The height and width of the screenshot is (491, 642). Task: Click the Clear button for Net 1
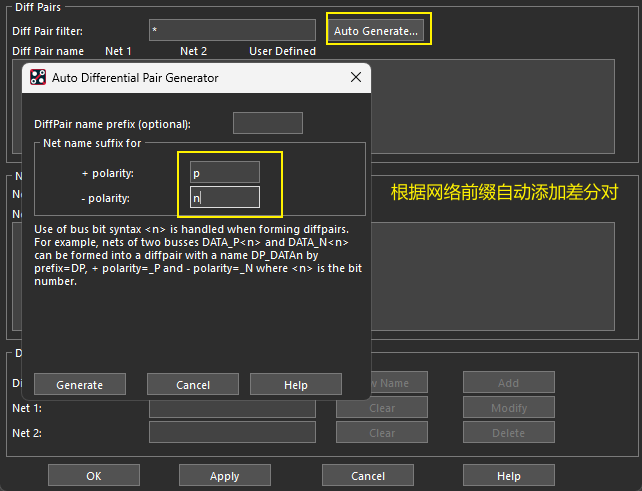pyautogui.click(x=382, y=408)
